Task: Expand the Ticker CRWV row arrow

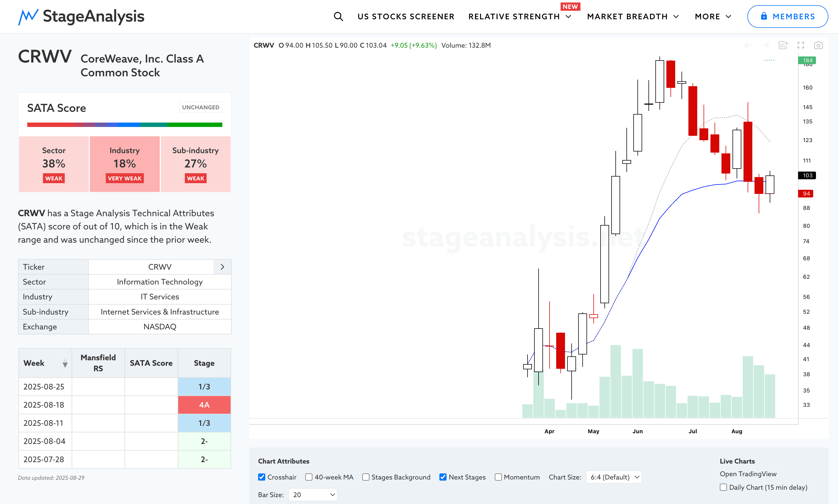Action: [x=222, y=267]
